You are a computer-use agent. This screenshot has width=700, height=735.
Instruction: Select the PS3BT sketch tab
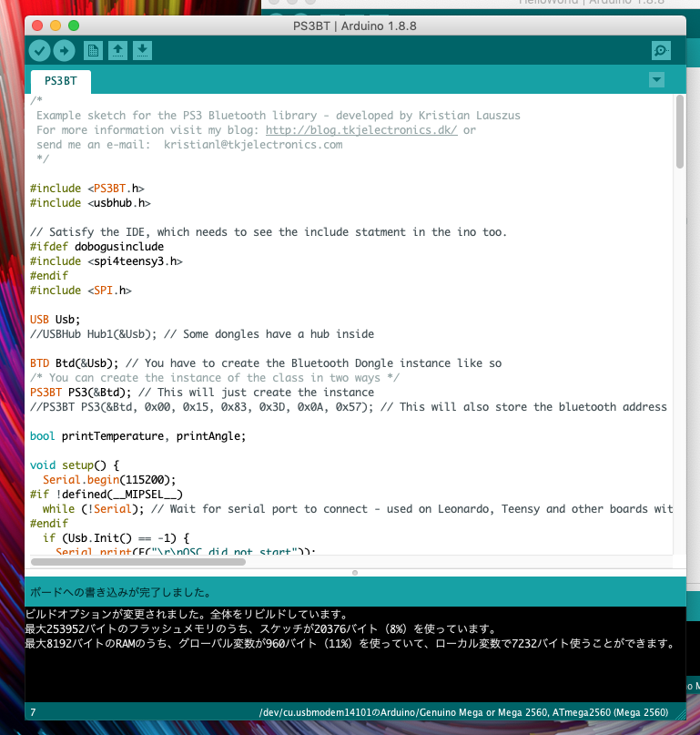pos(61,81)
